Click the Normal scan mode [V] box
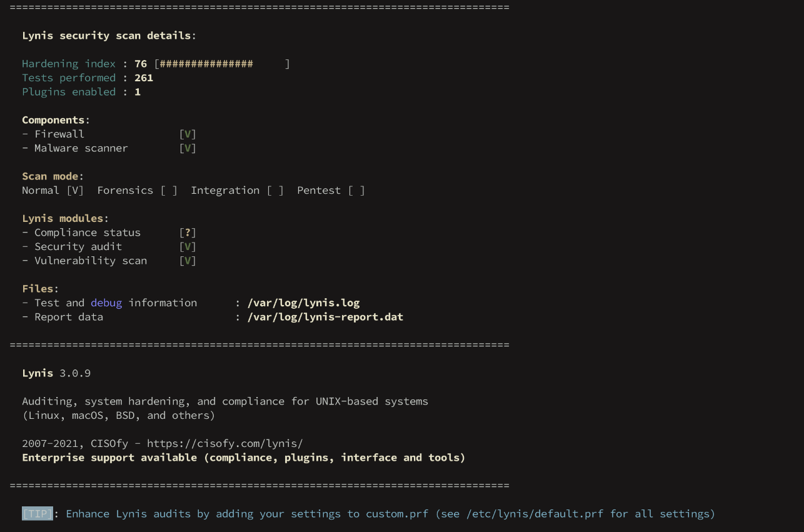The image size is (804, 532). pyautogui.click(x=75, y=190)
